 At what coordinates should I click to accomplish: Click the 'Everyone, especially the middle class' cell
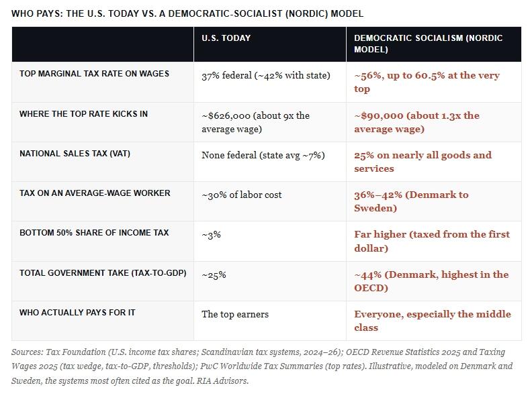coord(433,321)
